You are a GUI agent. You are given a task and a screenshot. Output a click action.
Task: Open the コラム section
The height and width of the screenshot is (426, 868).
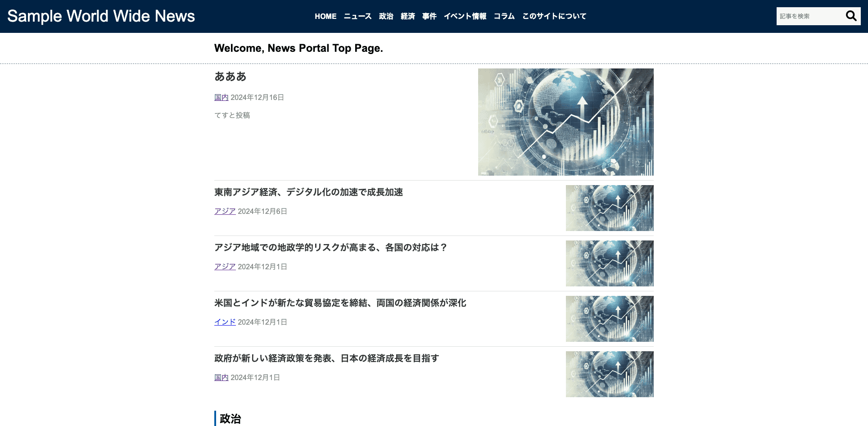pos(504,16)
